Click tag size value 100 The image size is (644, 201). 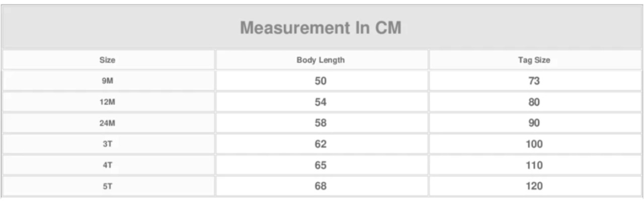[x=534, y=144]
